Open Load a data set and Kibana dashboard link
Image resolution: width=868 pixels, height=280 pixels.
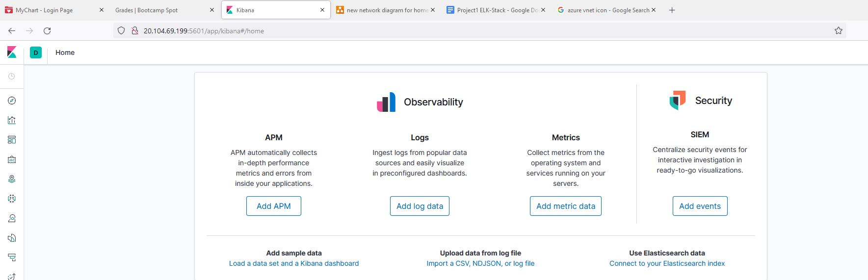tap(294, 263)
